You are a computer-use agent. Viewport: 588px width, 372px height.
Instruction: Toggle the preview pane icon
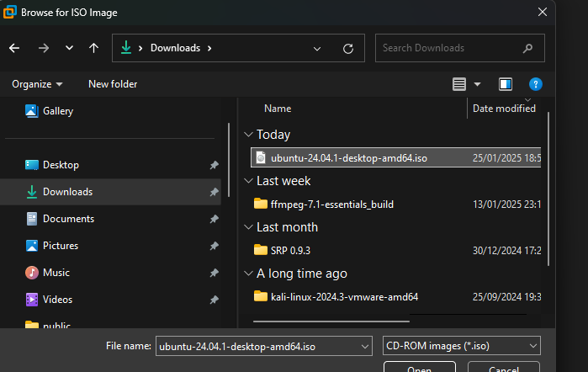tap(506, 84)
